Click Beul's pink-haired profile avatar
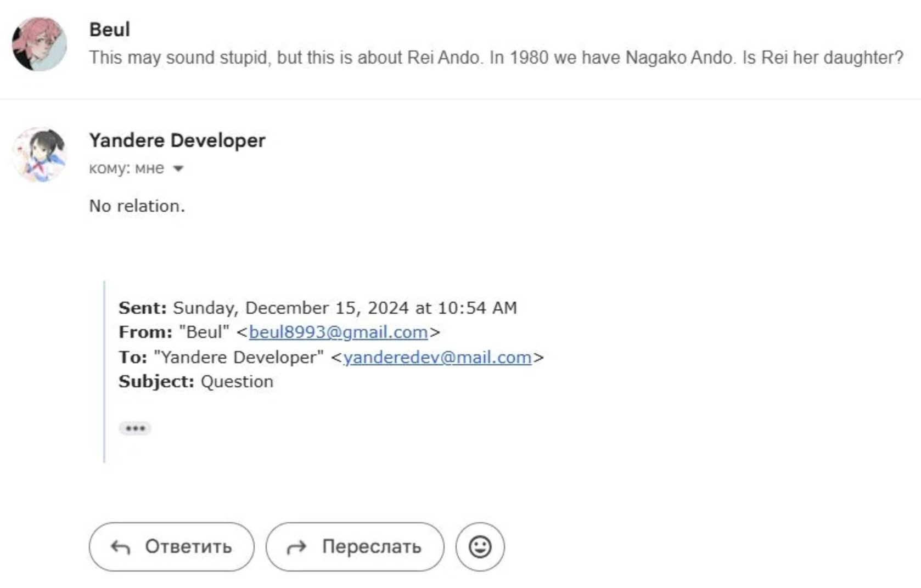The image size is (921, 588). coord(40,44)
